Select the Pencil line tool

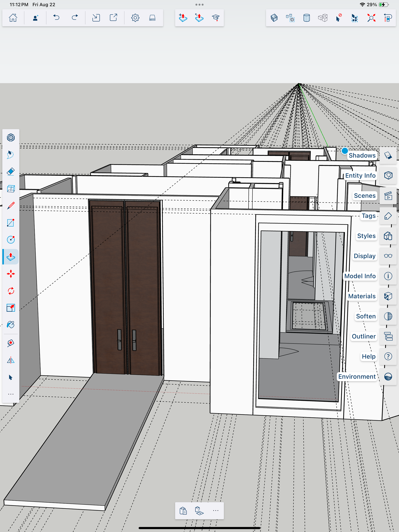pyautogui.click(x=11, y=206)
